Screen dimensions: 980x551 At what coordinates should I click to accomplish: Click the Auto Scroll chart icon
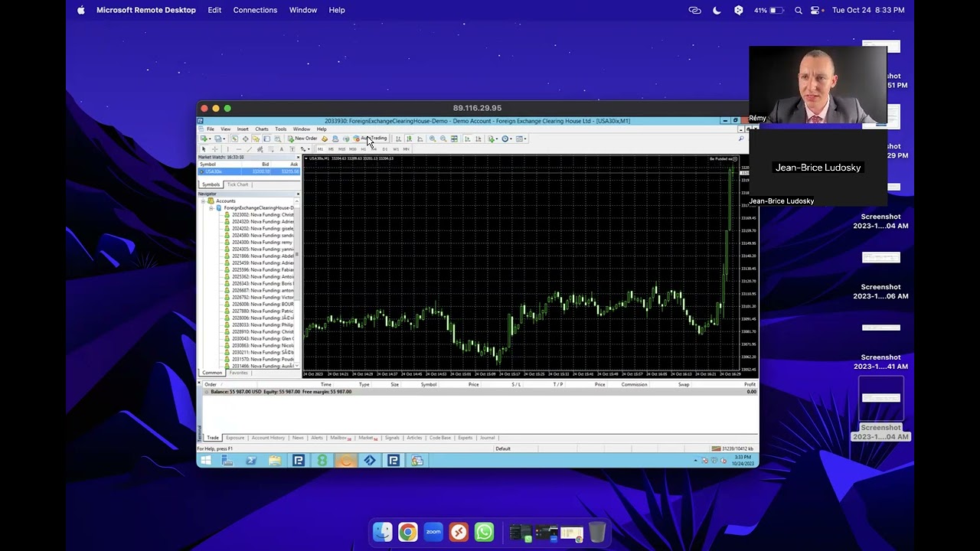pyautogui.click(x=467, y=139)
